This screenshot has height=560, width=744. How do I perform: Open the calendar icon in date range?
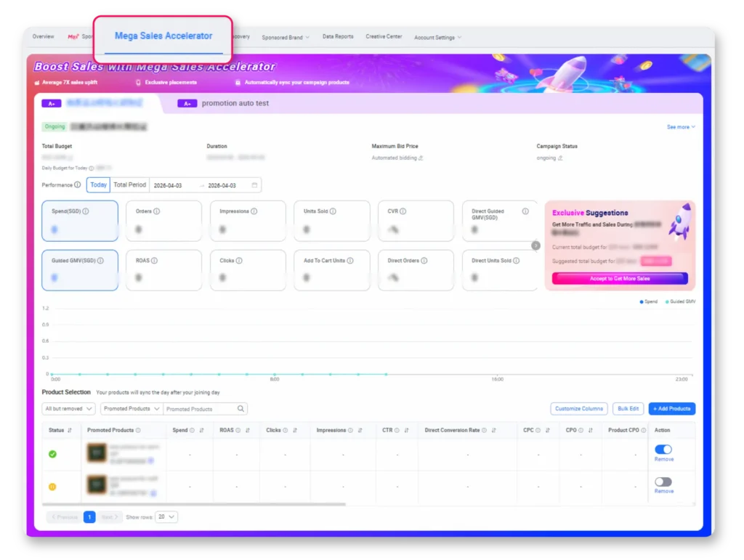[x=254, y=185]
